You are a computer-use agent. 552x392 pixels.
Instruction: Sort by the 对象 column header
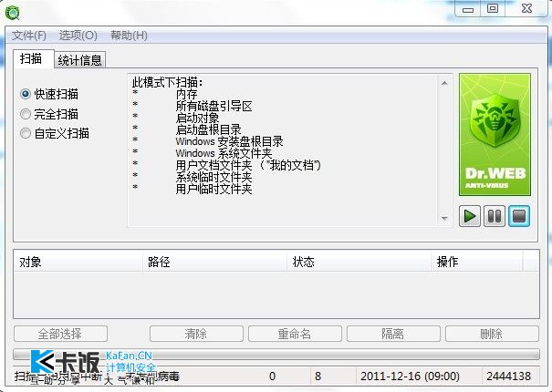78,262
